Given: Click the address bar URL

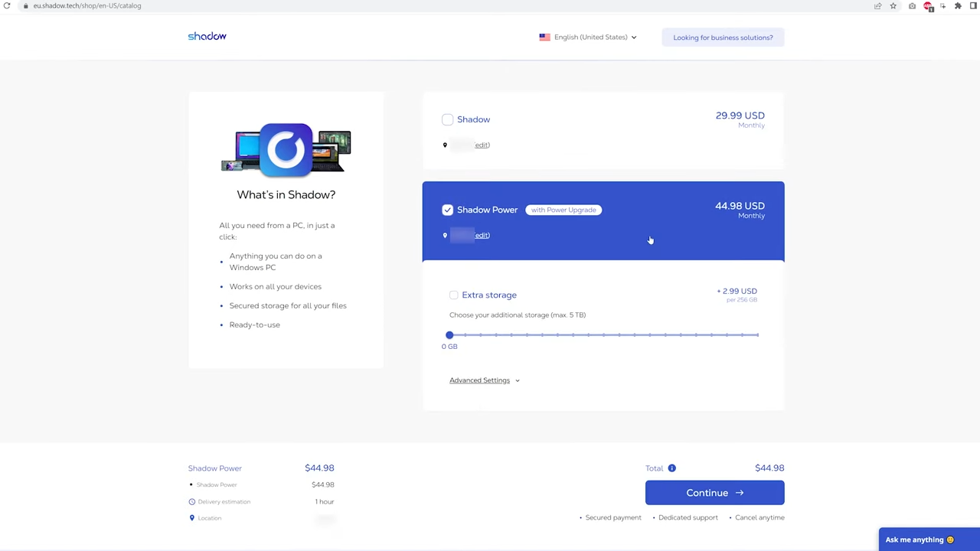Looking at the screenshot, I should tap(87, 5).
